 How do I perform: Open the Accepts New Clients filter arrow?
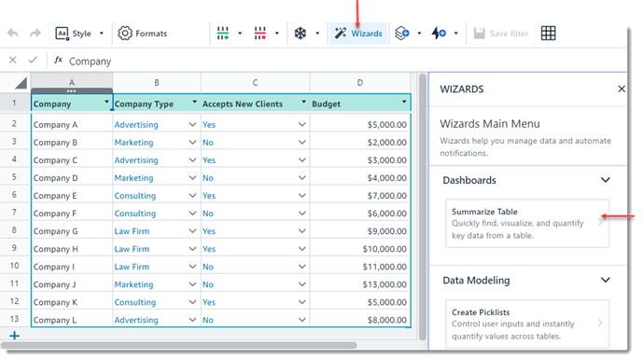[303, 102]
